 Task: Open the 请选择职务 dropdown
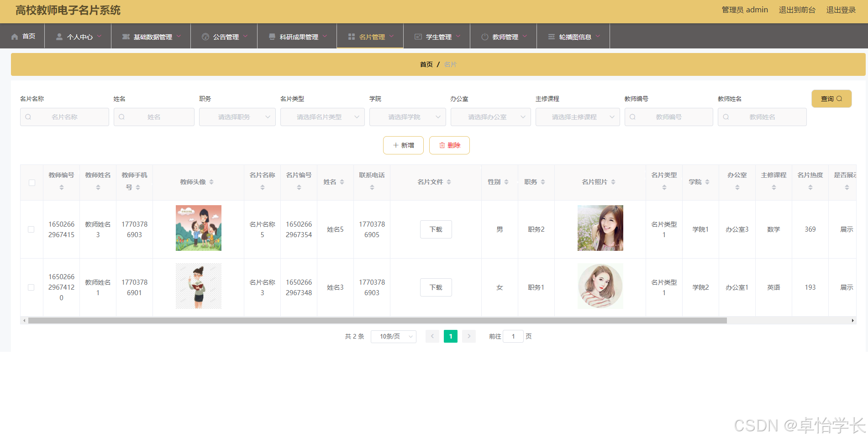tap(237, 117)
